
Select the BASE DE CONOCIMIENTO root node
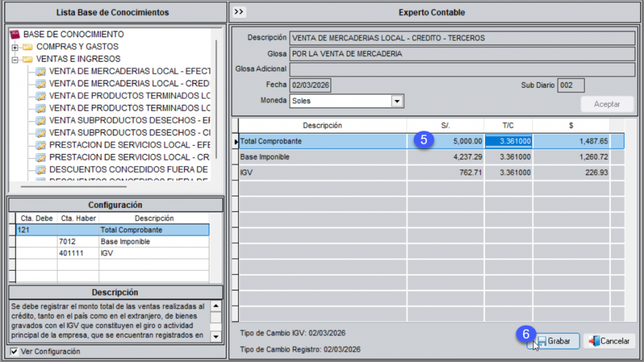tap(74, 34)
